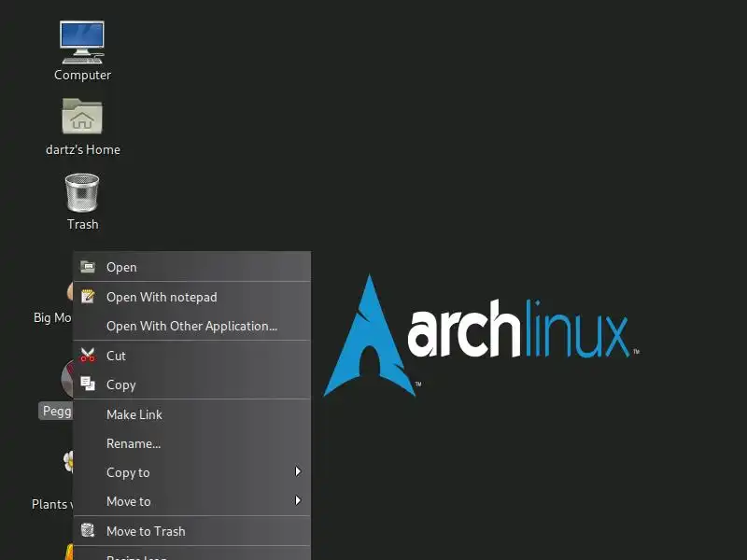Expand the Move to submenu arrow
Screen dimensions: 747x560
pyautogui.click(x=298, y=500)
